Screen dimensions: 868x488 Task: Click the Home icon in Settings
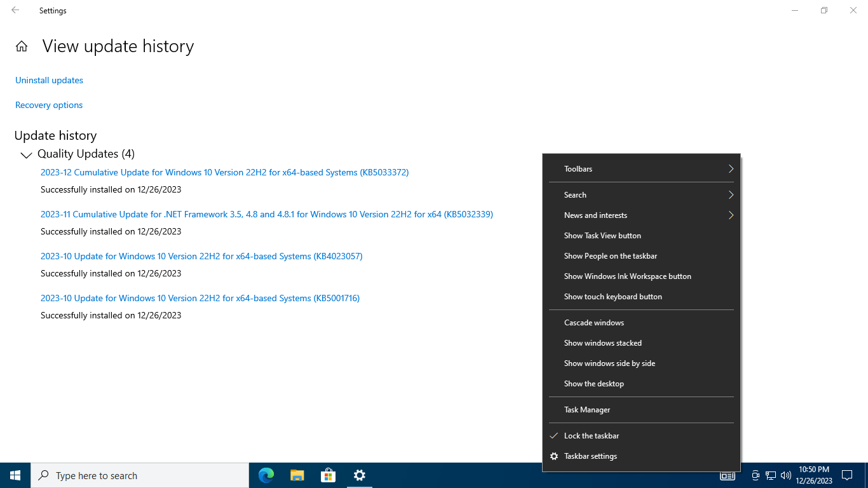coord(22,46)
